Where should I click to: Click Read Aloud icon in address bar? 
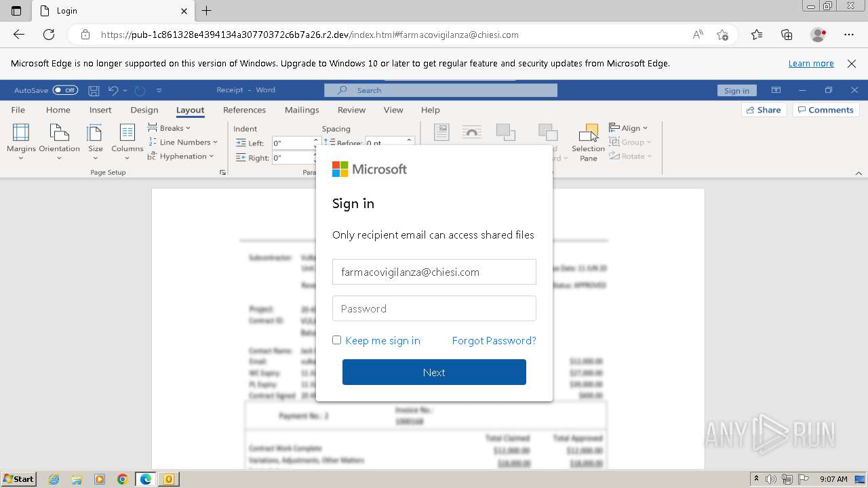pyautogui.click(x=698, y=35)
